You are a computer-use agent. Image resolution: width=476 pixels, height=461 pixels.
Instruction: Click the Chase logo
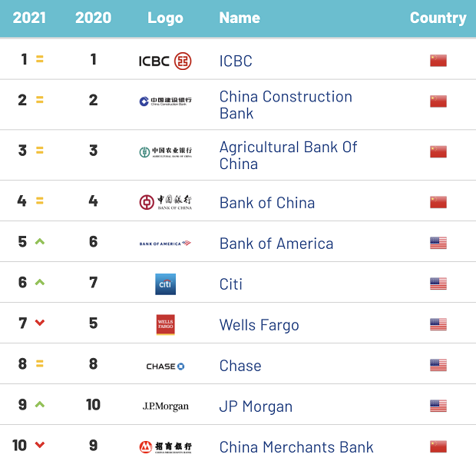165,366
